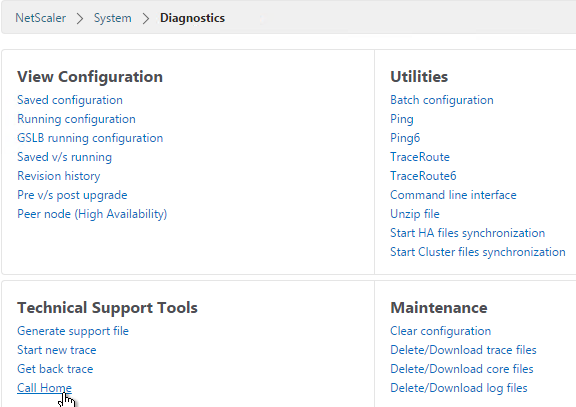Launch the TraceRoute6 utility
576x407 pixels.
click(x=423, y=176)
